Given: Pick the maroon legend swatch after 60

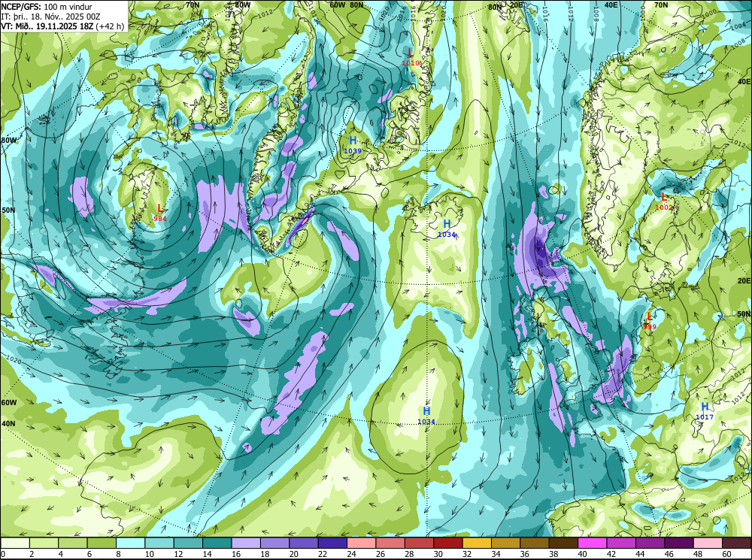Looking at the screenshot, I should 737,543.
